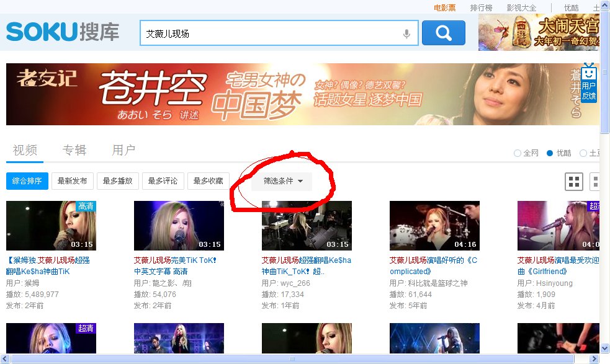The width and height of the screenshot is (610, 364).
Task: Click the blue magnifier search button
Action: (x=443, y=33)
